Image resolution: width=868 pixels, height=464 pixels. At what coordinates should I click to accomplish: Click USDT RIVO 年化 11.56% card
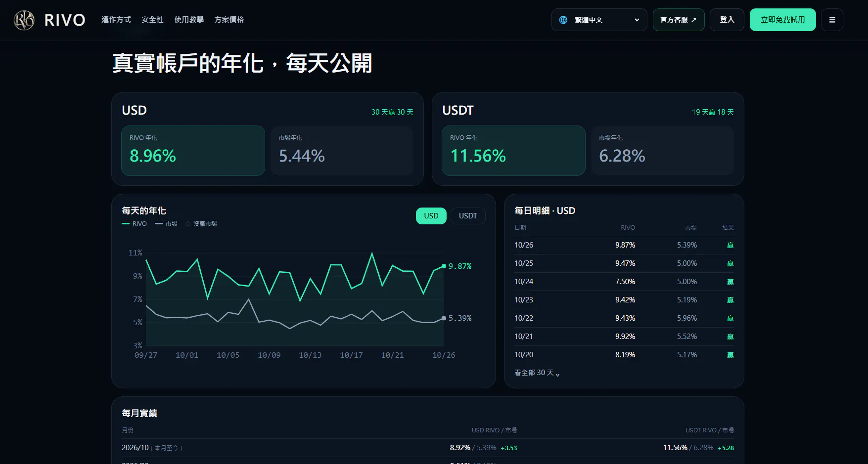coord(513,151)
